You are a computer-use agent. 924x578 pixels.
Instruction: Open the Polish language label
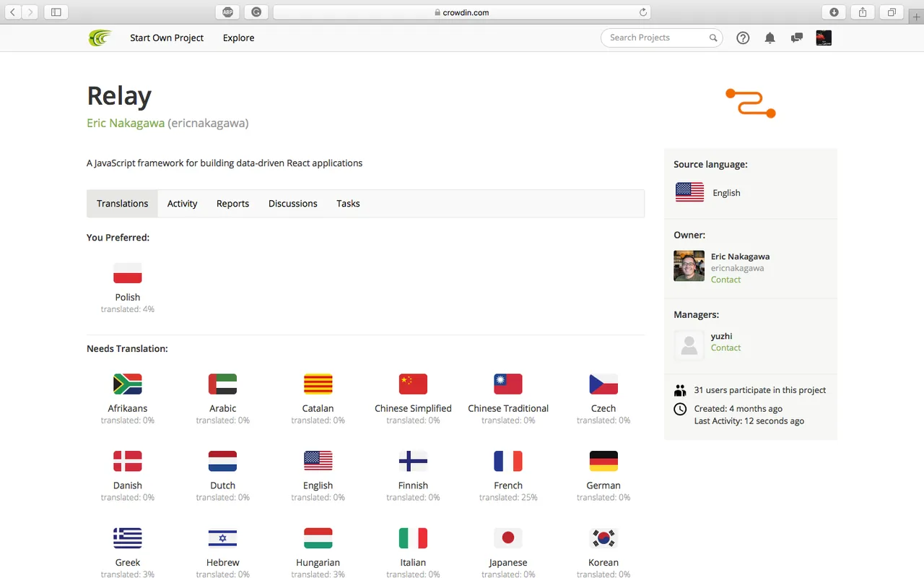128,297
